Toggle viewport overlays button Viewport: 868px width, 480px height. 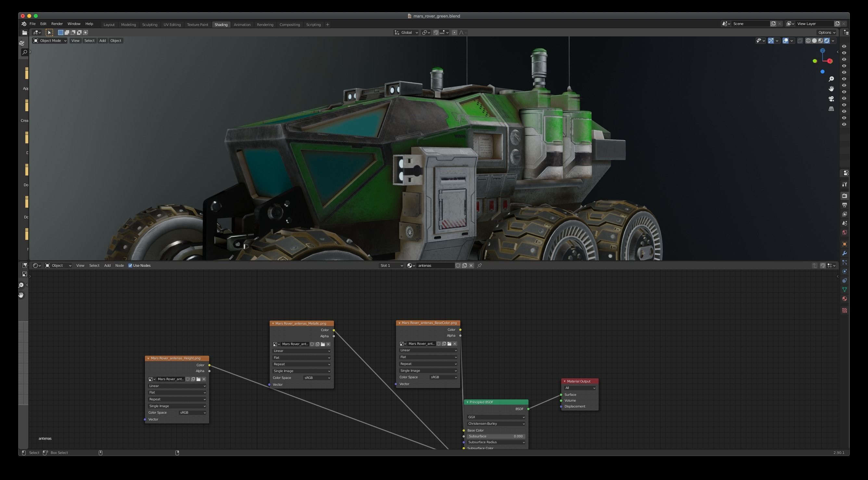click(x=785, y=41)
